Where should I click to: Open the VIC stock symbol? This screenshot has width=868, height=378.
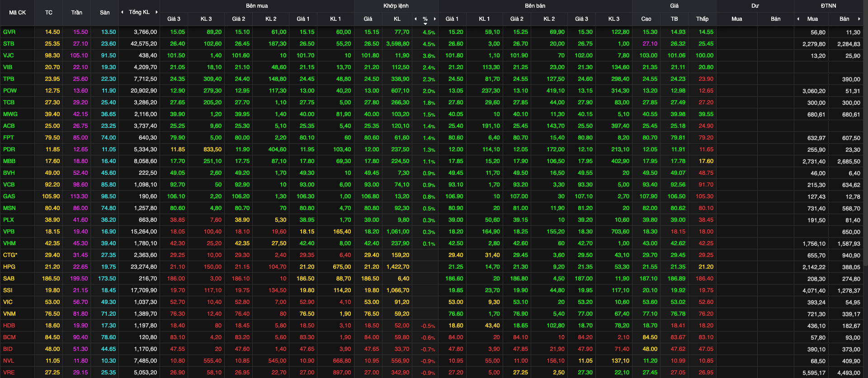[x=8, y=302]
